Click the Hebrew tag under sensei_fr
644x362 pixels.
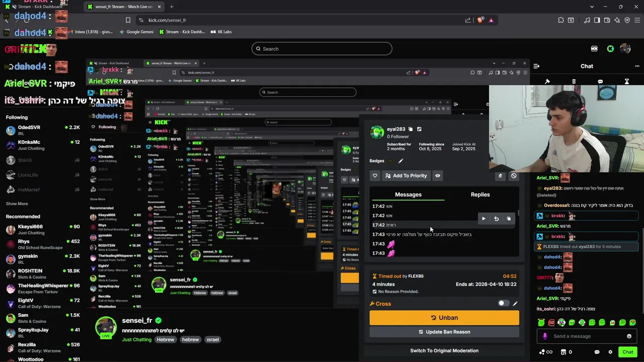(x=165, y=339)
